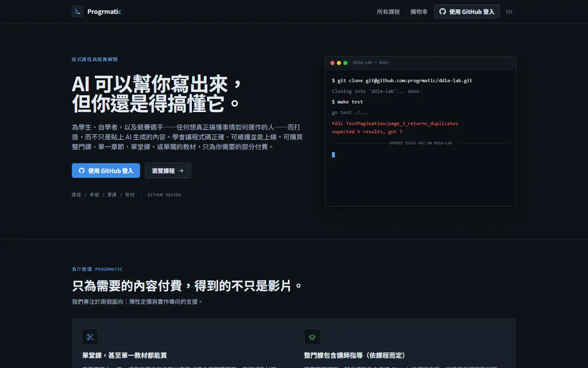Click the 程式課程與競賽解題 tagline
Viewport: 588px width, 368px height.
point(95,59)
